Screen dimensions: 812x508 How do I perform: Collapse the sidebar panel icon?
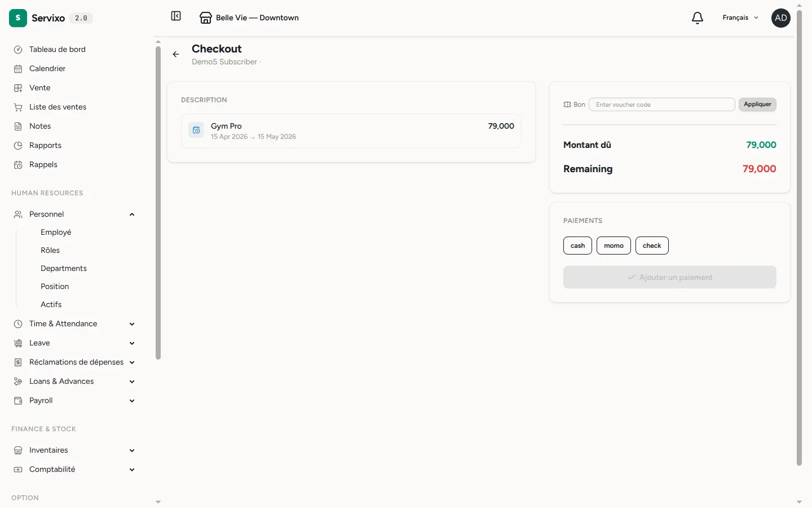[x=176, y=16]
